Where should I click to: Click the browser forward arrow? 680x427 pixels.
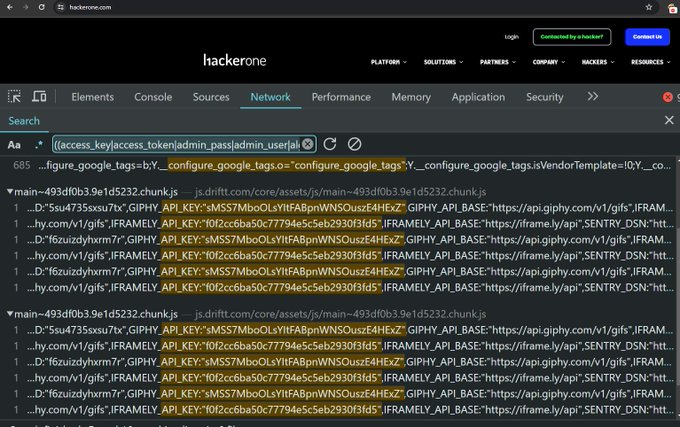click(26, 7)
